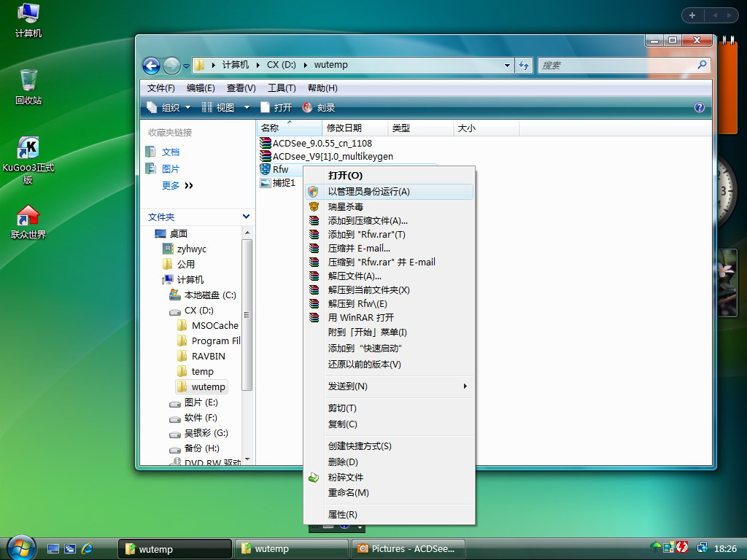Collapse the Folders pane chevron
747x560 pixels.
246,217
